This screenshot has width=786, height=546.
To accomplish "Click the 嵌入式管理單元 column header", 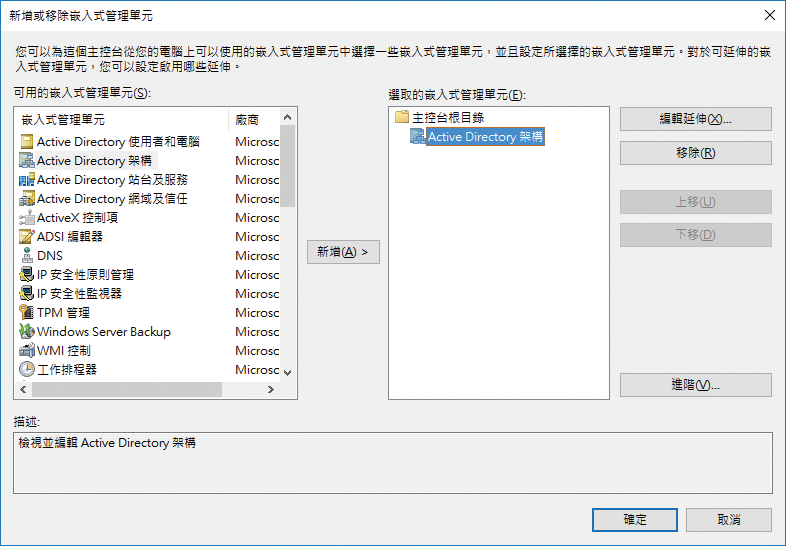I will click(121, 120).
